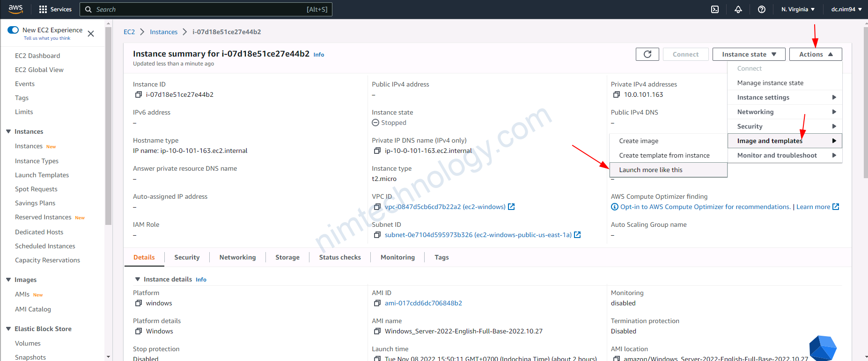Choose Create template from instance
This screenshot has width=868, height=361.
coord(669,155)
